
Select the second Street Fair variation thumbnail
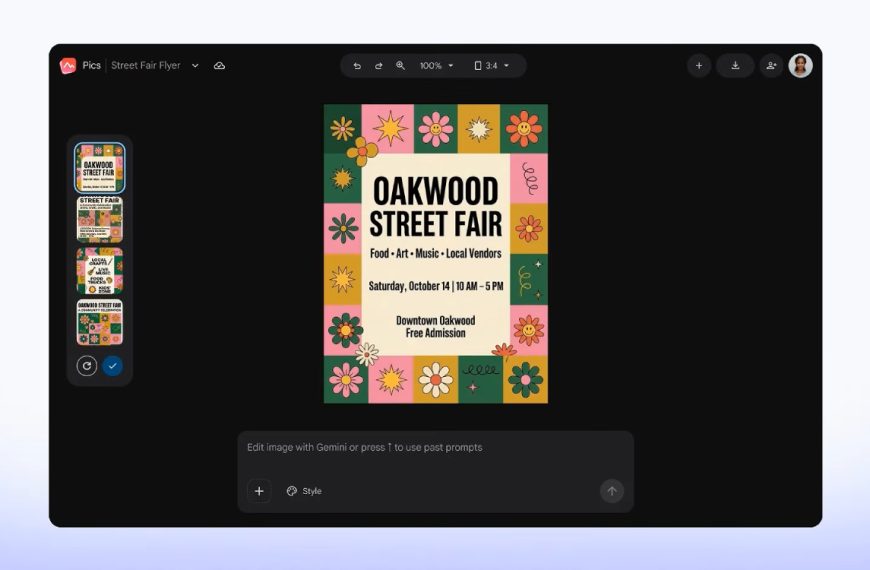100,219
